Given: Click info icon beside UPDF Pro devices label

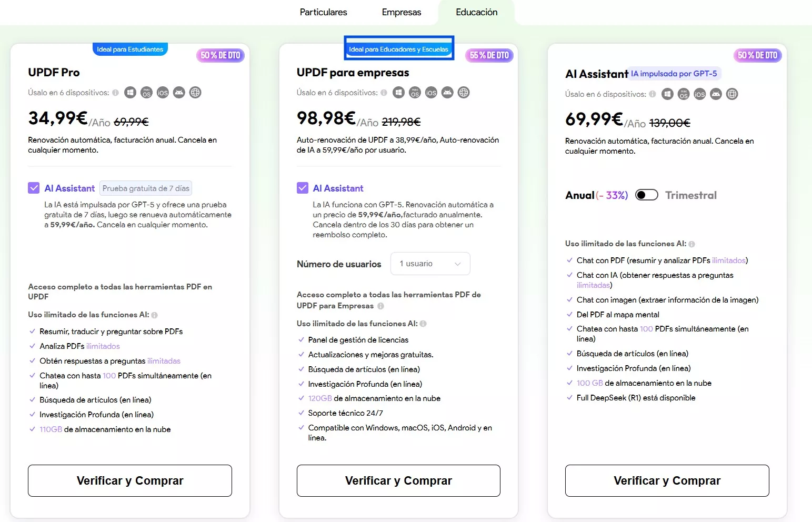Looking at the screenshot, I should (115, 93).
